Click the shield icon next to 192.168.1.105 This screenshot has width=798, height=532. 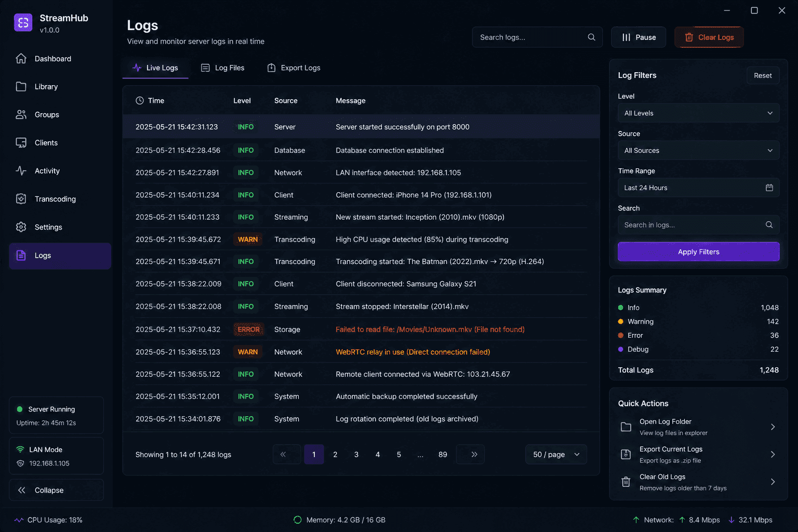(20, 463)
